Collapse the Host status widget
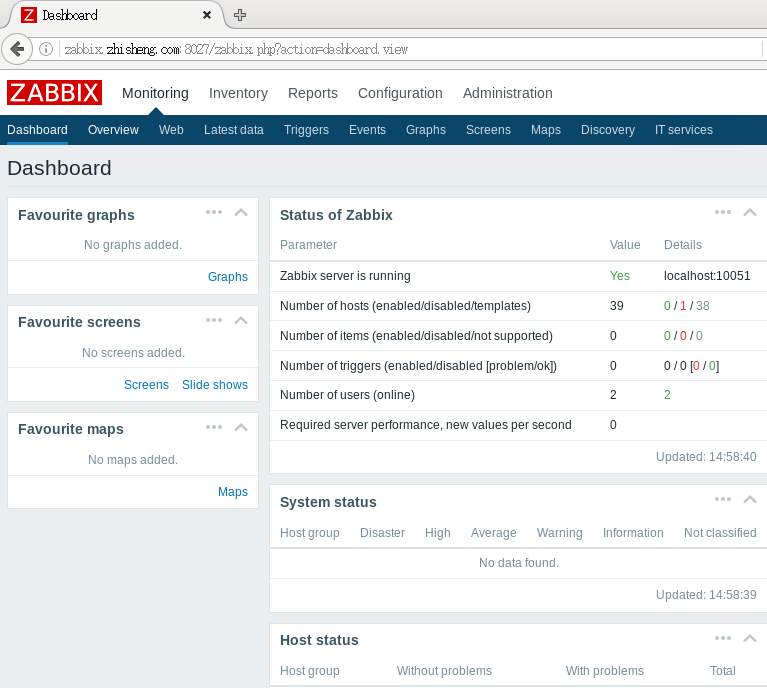Image resolution: width=767 pixels, height=688 pixels. 750,638
